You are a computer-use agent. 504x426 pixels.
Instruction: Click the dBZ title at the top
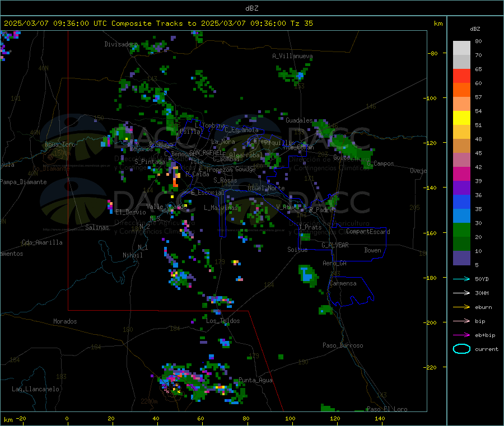251,8
